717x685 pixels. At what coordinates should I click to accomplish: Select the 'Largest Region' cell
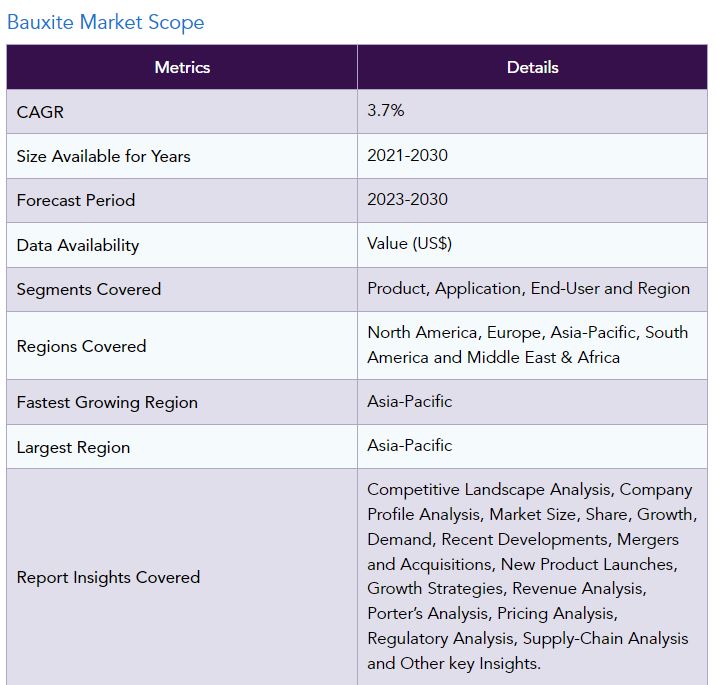coord(182,447)
